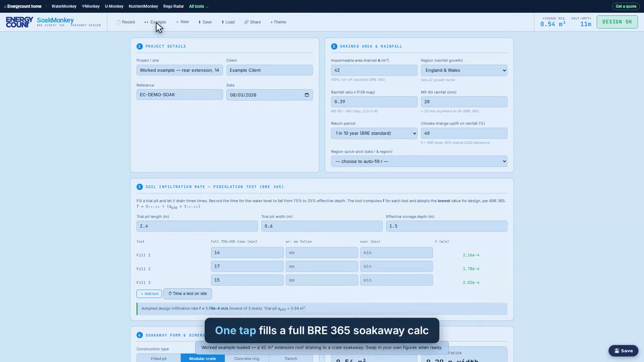Screen dimensions: 644x362
Task: Edit Fill 1 time field
Action: pyautogui.click(x=247, y=253)
